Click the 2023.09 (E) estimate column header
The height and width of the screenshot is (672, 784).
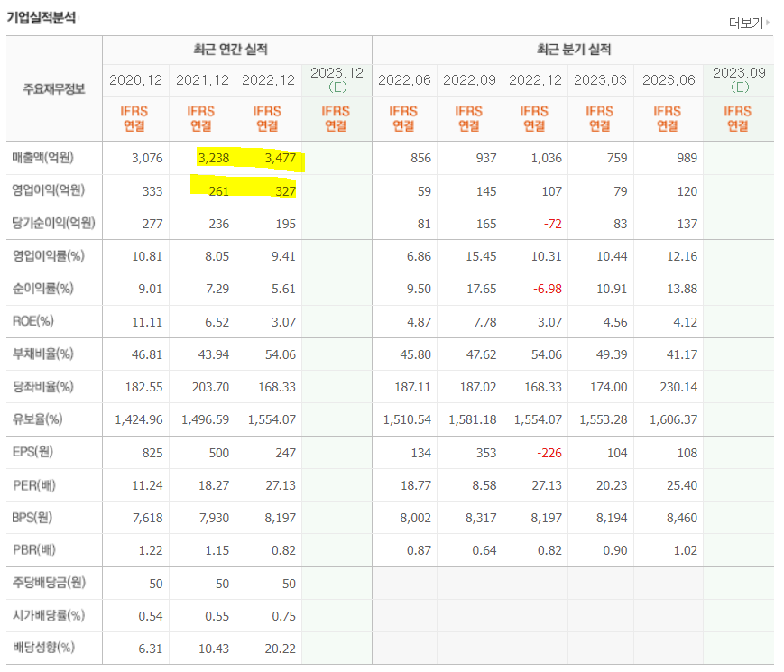coord(739,80)
